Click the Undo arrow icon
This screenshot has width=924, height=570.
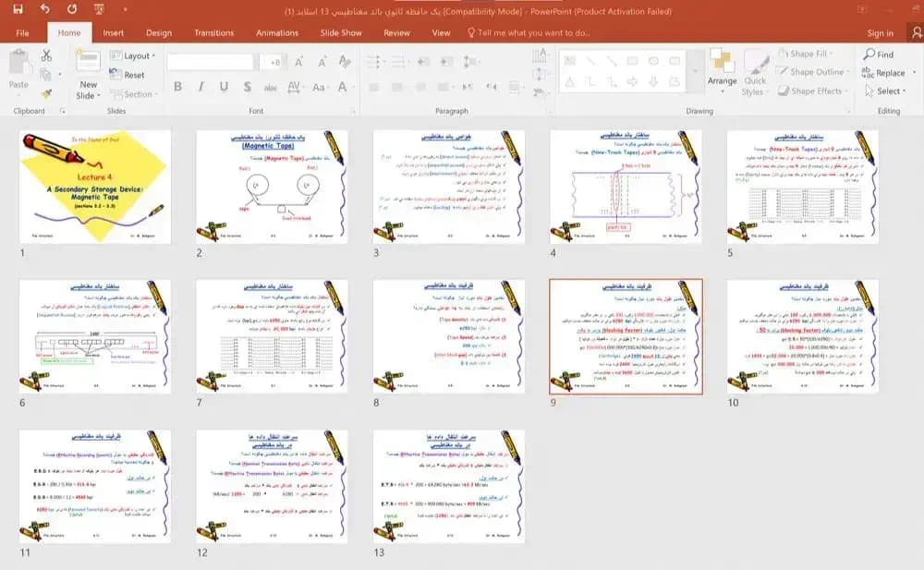pos(44,9)
